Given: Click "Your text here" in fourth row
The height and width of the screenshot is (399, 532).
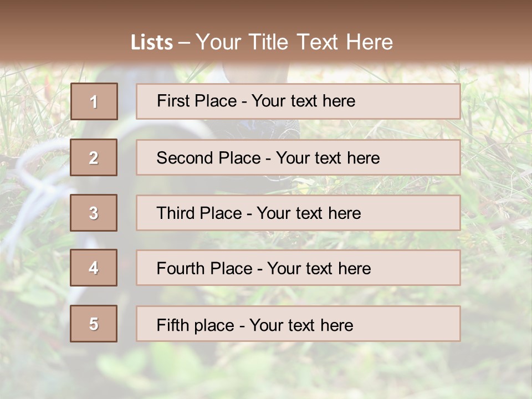Looking at the screenshot, I should [x=319, y=269].
